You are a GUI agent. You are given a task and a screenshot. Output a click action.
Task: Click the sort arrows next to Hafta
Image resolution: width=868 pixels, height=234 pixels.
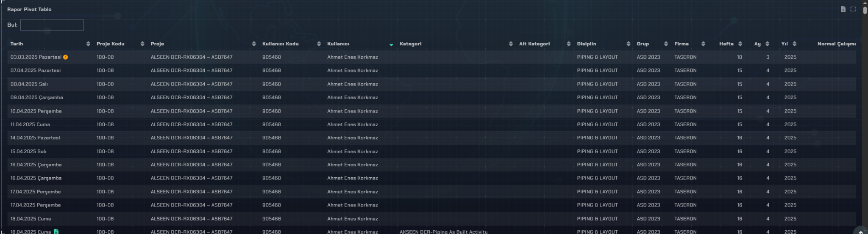(740, 44)
